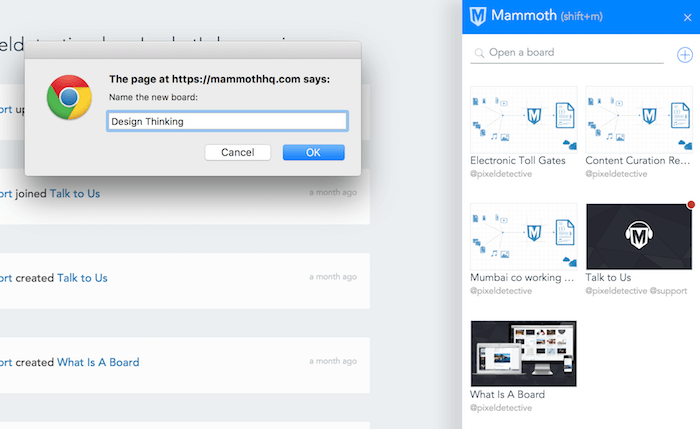Add a new board with plus icon

685,55
